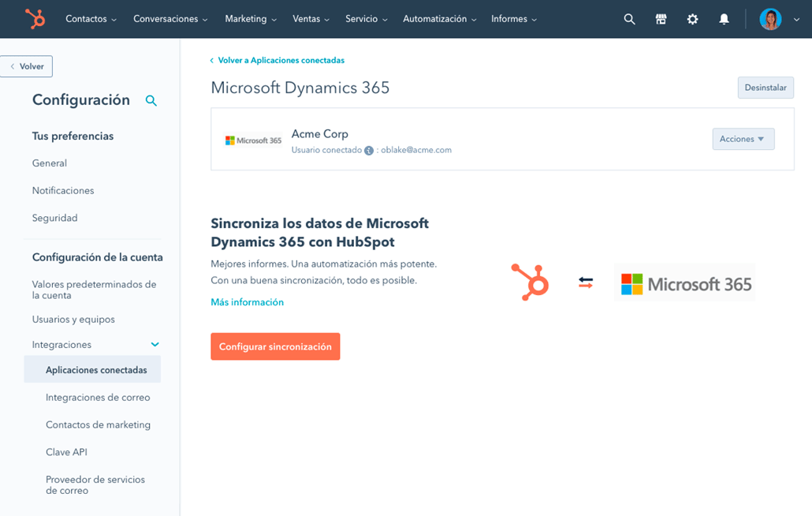Open the settings gear icon
This screenshot has height=516, width=812.
point(692,19)
